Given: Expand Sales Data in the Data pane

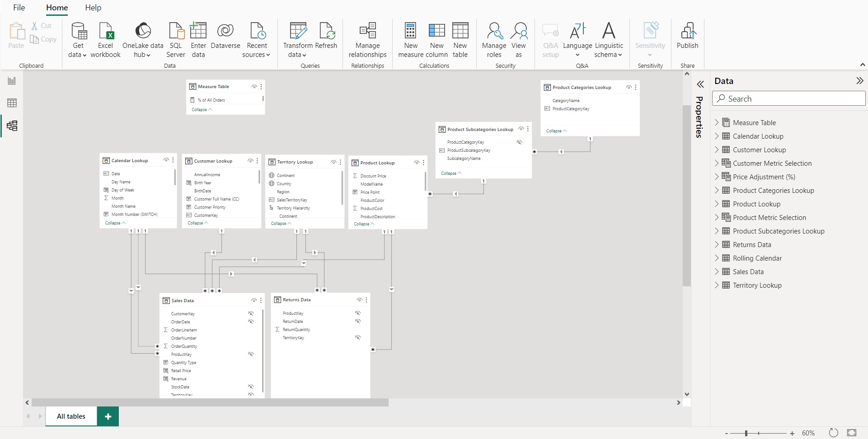Looking at the screenshot, I should (x=717, y=271).
